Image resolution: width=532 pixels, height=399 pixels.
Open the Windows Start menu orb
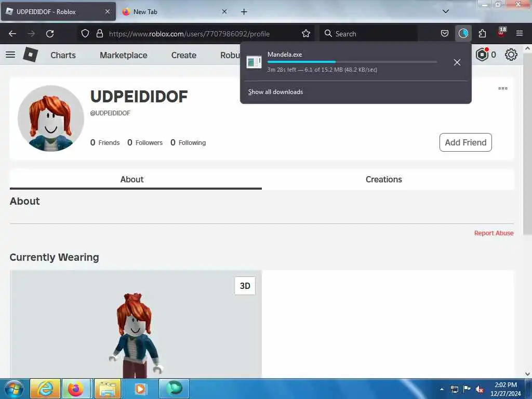[14, 389]
